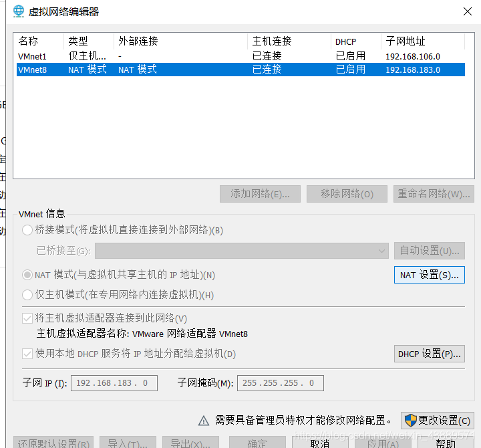Open NAT 设置(S) dialog
This screenshot has width=481, height=448.
point(429,275)
